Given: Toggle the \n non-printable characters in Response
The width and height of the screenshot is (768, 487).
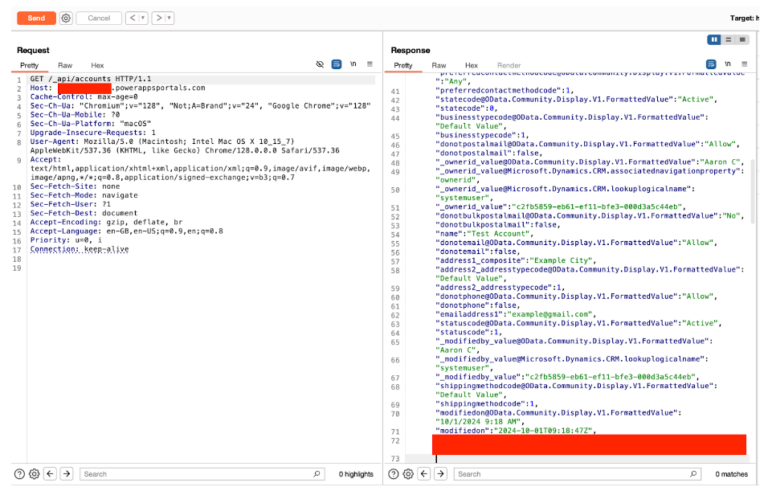Looking at the screenshot, I should click(x=728, y=64).
